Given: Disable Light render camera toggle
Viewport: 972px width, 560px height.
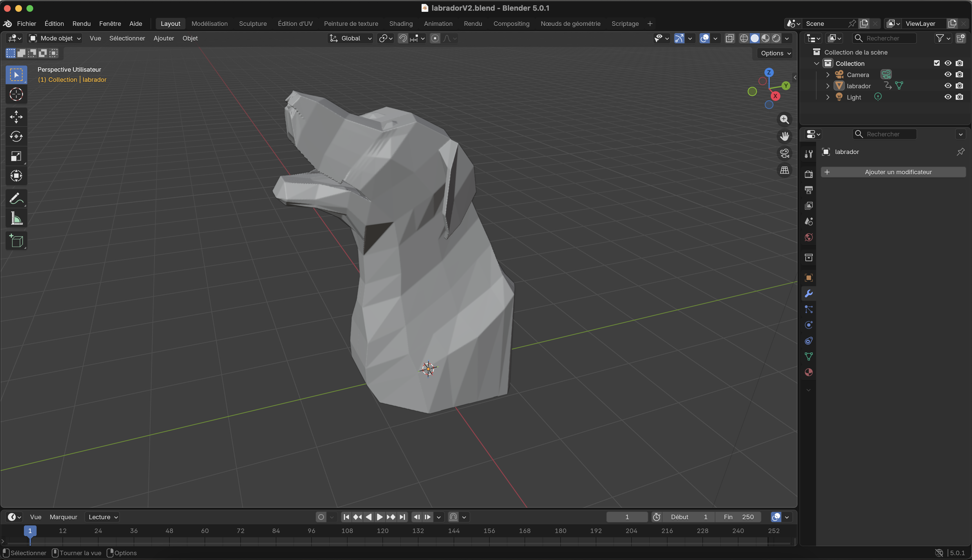Looking at the screenshot, I should point(959,97).
